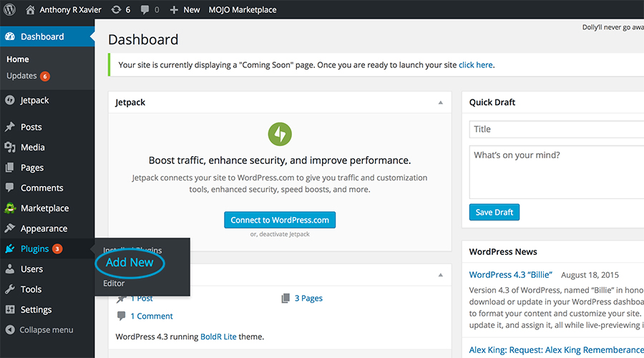Viewport: 644px width, 358px height.
Task: Click the deactivate Jetpack link
Action: point(284,234)
